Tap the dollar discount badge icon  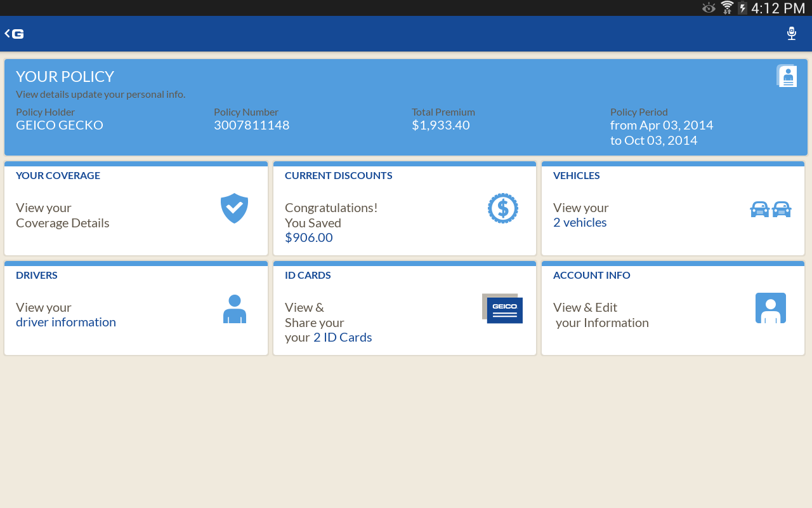click(x=503, y=208)
